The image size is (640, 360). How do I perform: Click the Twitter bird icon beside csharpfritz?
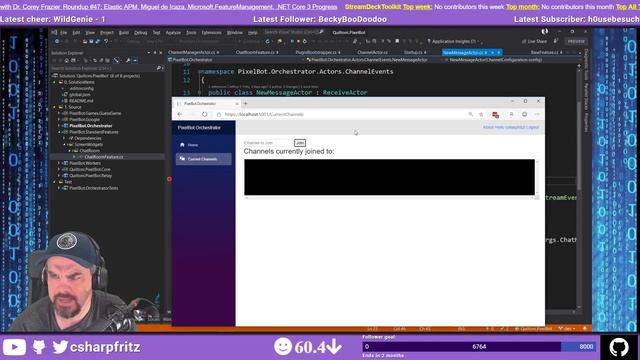[60, 347]
